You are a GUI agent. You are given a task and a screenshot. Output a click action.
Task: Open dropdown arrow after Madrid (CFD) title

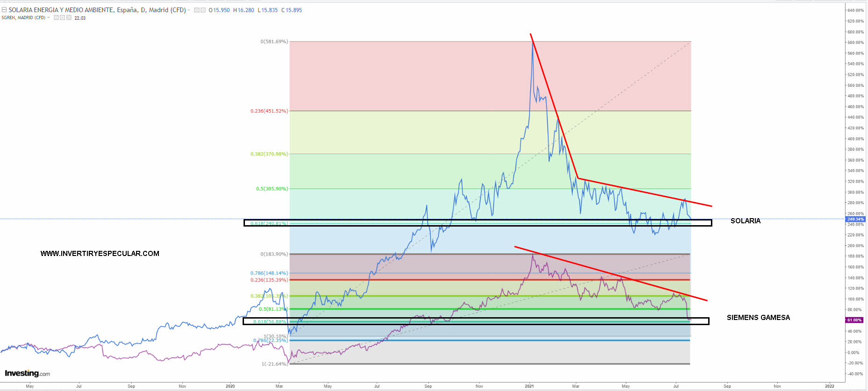click(x=189, y=10)
